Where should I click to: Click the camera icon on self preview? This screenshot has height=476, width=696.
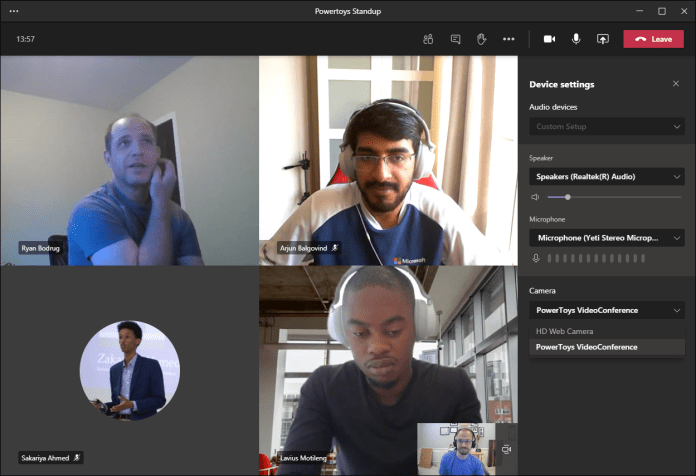tap(506, 449)
